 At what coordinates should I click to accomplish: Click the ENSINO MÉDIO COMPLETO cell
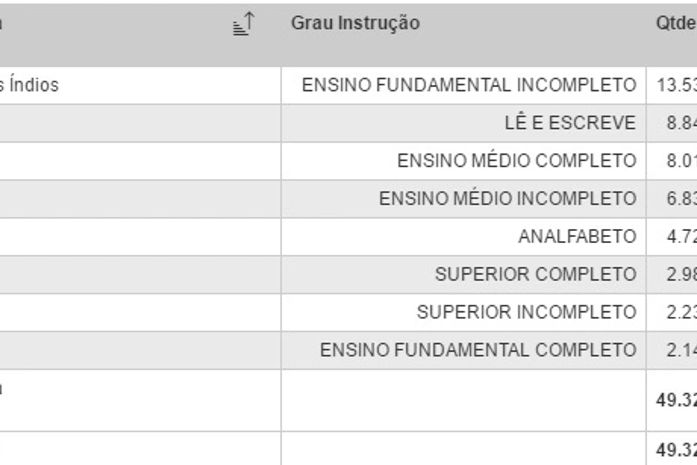point(516,162)
